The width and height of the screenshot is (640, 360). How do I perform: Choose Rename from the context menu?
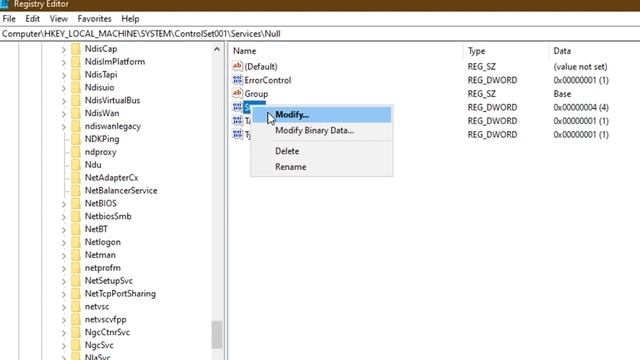pos(322,167)
